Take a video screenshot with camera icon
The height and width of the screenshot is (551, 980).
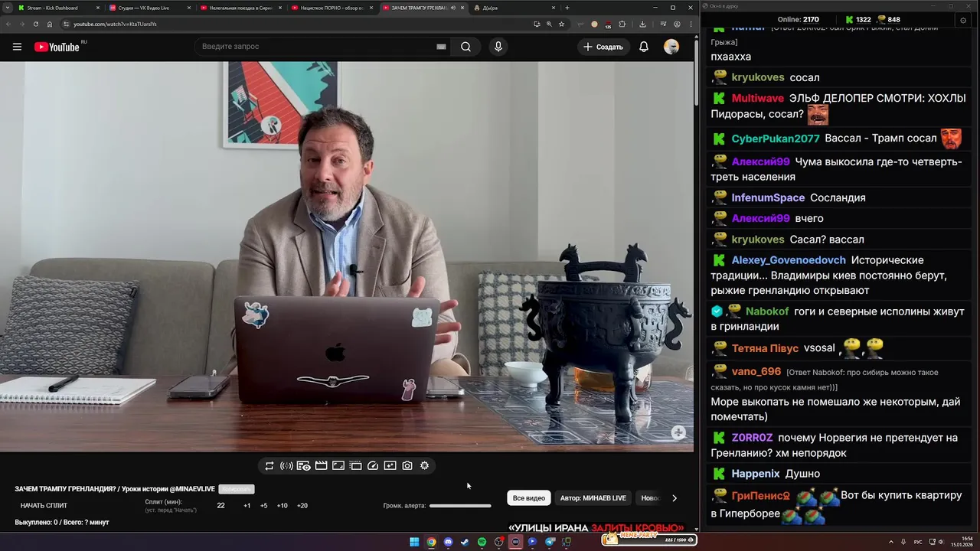pos(407,465)
